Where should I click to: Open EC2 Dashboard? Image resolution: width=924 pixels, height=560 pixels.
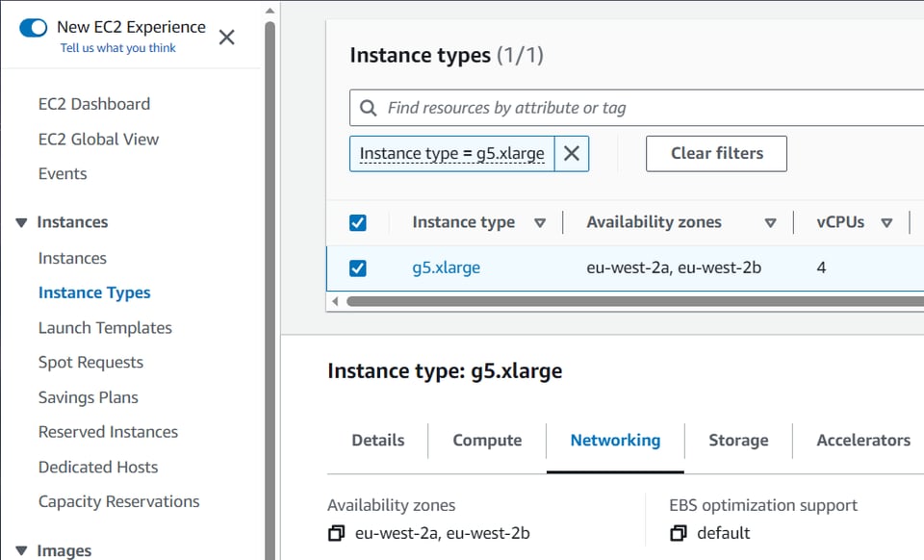94,104
